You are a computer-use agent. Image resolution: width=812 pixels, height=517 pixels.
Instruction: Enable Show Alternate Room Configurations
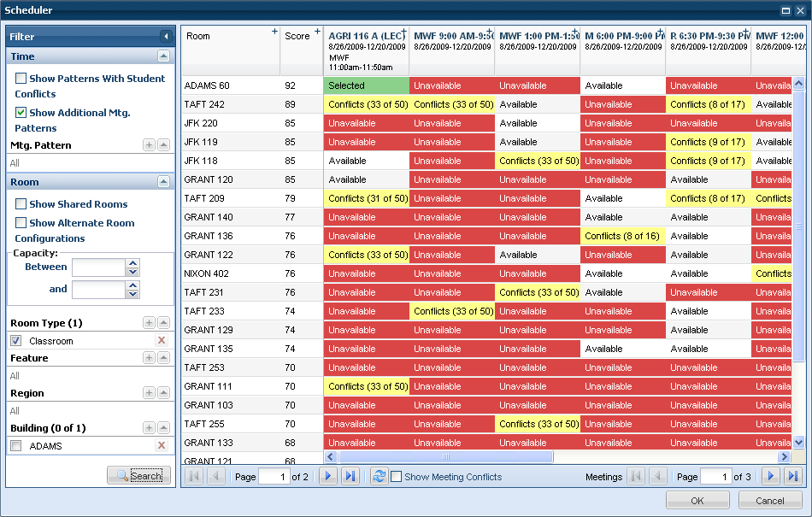pyautogui.click(x=21, y=222)
